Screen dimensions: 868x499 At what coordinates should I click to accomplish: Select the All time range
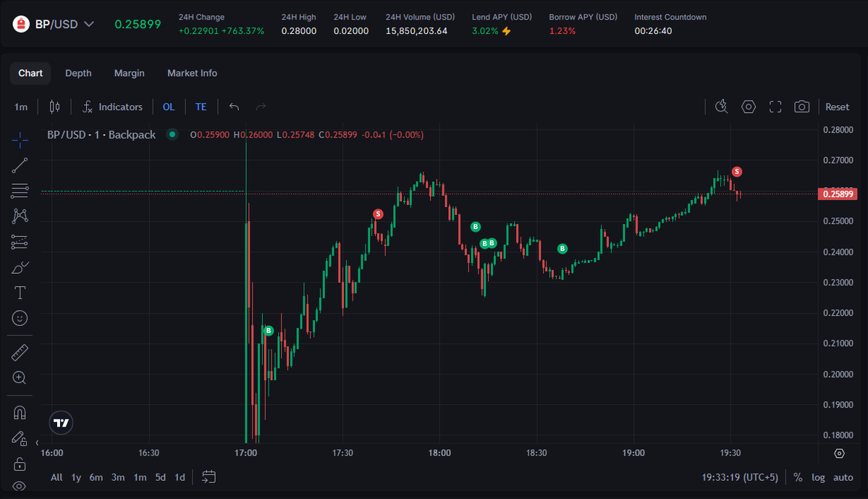click(56, 477)
